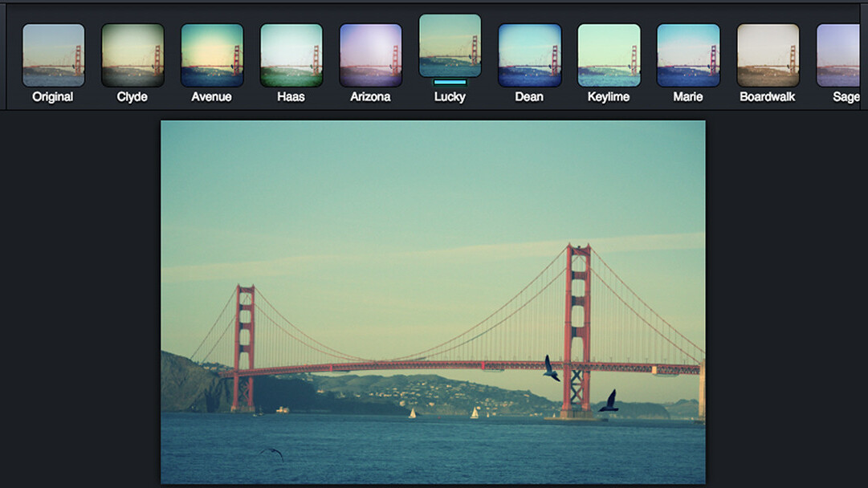Choose the Avenue filter thumbnail
This screenshot has height=488, width=868.
click(x=212, y=55)
